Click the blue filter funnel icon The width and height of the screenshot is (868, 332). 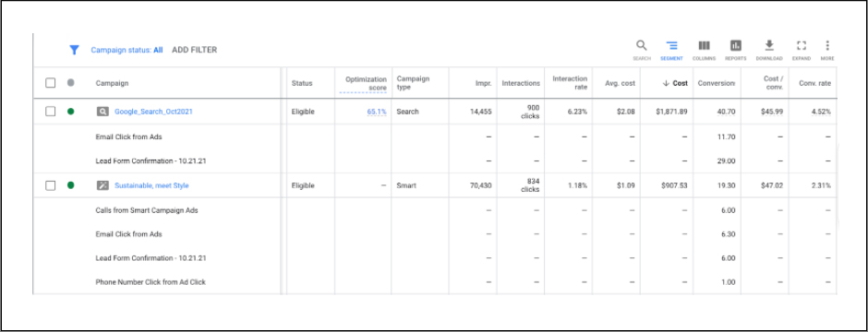[74, 50]
